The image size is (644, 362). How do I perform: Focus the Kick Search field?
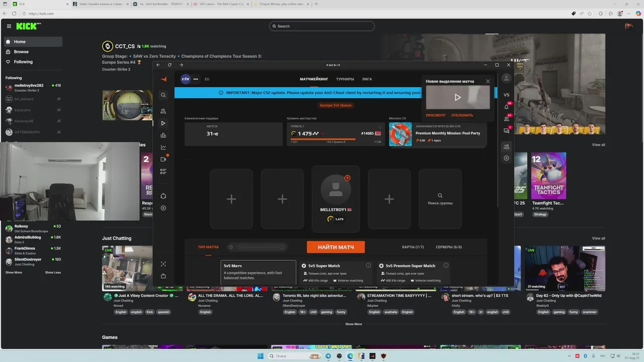(x=322, y=26)
